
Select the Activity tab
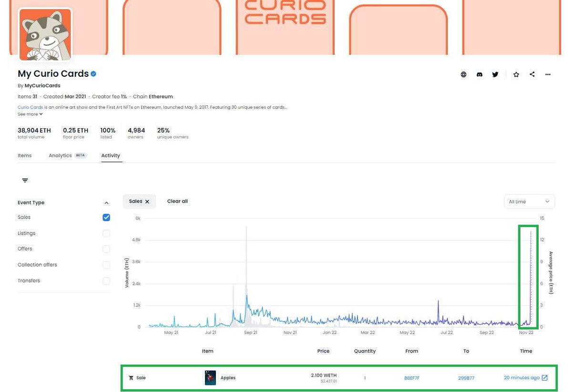[111, 155]
